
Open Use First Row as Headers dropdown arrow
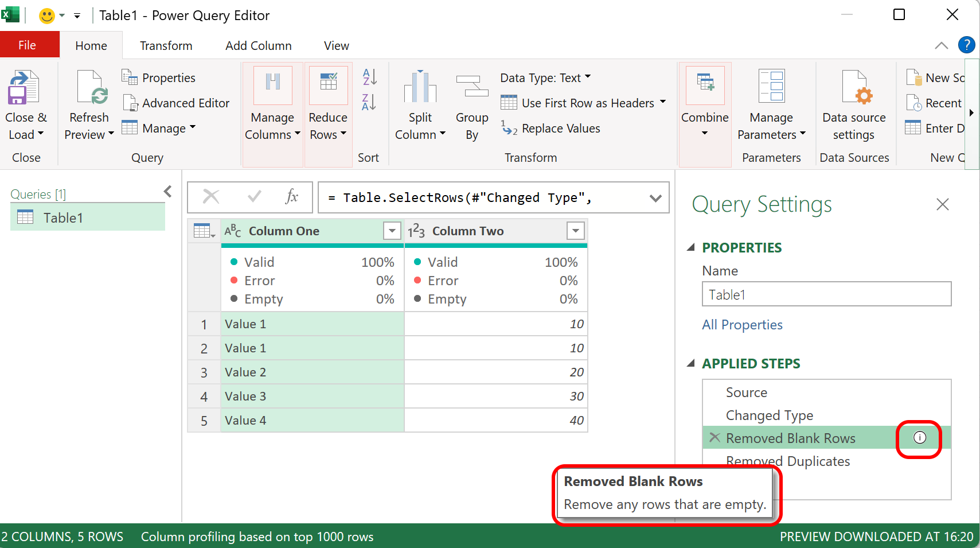point(663,102)
